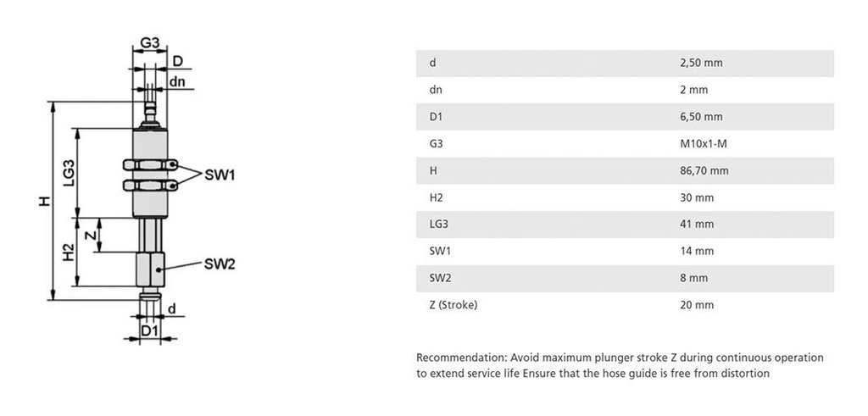Screen dimensions: 868x416
Task: Click the 30 mm value in the H2 row
Action: (697, 197)
